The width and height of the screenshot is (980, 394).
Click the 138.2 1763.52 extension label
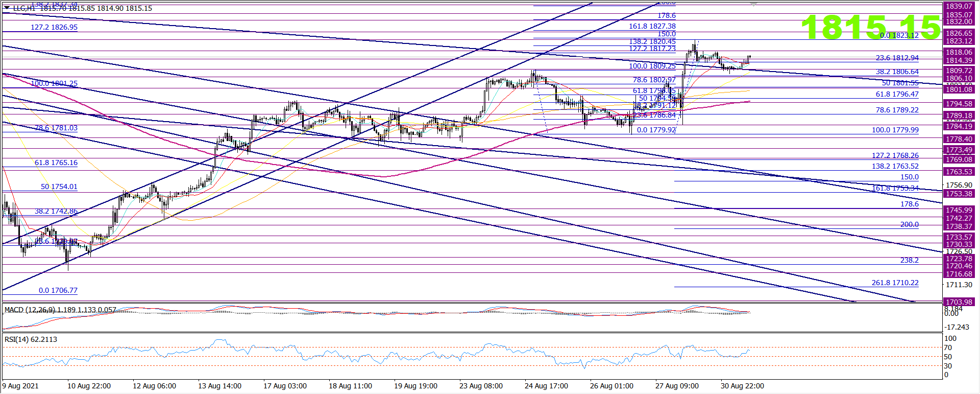[895, 166]
